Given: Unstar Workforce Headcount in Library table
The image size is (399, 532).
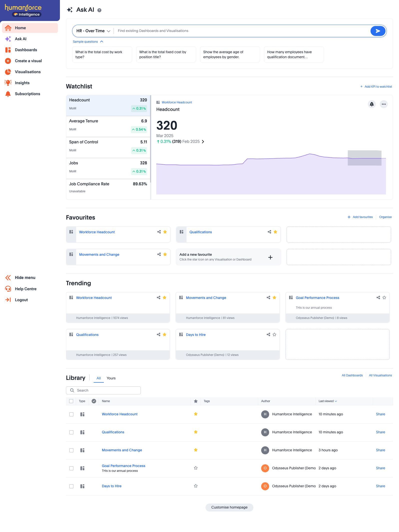Looking at the screenshot, I should point(196,414).
